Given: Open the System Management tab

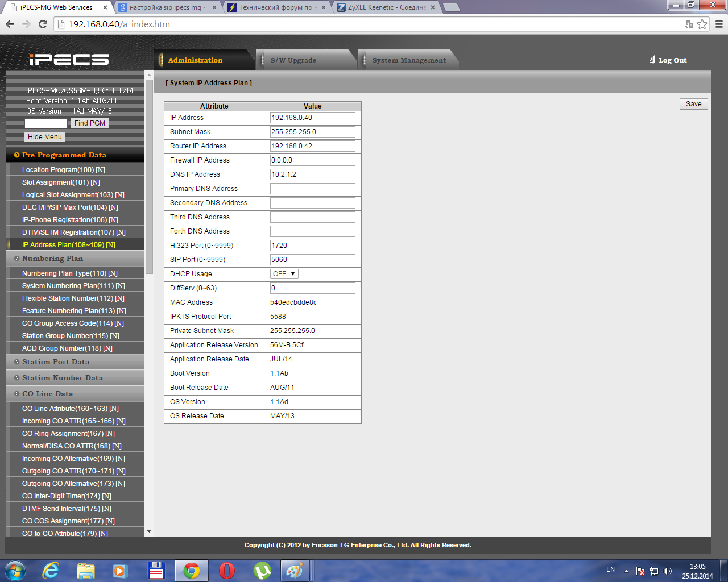Looking at the screenshot, I should [408, 60].
